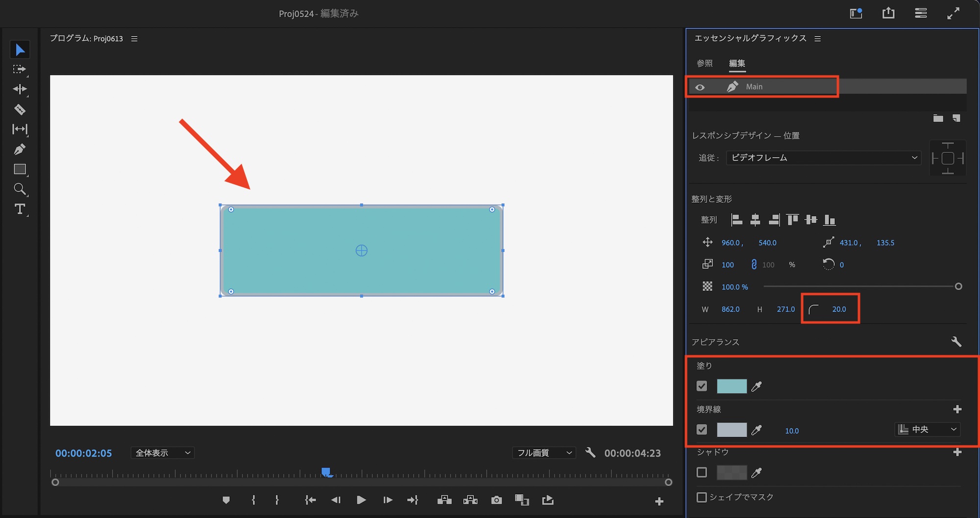The width and height of the screenshot is (980, 518).
Task: Switch to the 参照 tab
Action: (x=705, y=63)
